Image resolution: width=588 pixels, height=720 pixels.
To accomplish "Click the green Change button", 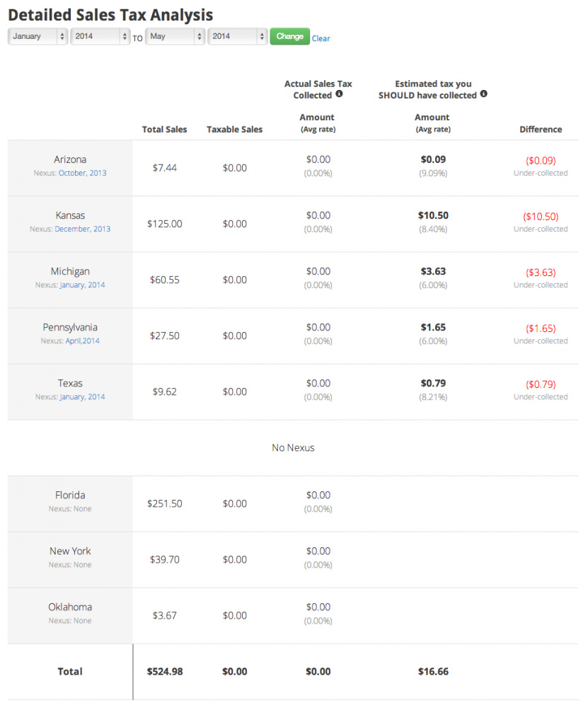I will pos(289,36).
